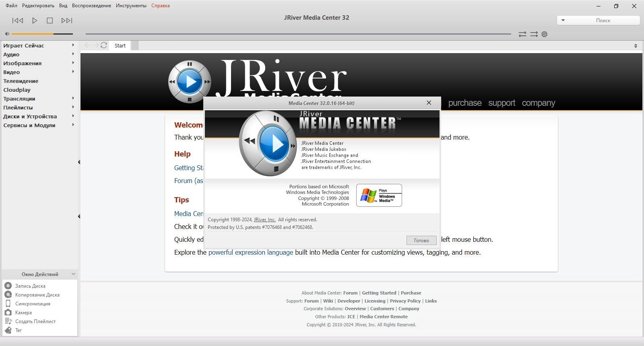The height and width of the screenshot is (346, 644).
Task: Click the Plays Windows Media badge
Action: pos(379,196)
